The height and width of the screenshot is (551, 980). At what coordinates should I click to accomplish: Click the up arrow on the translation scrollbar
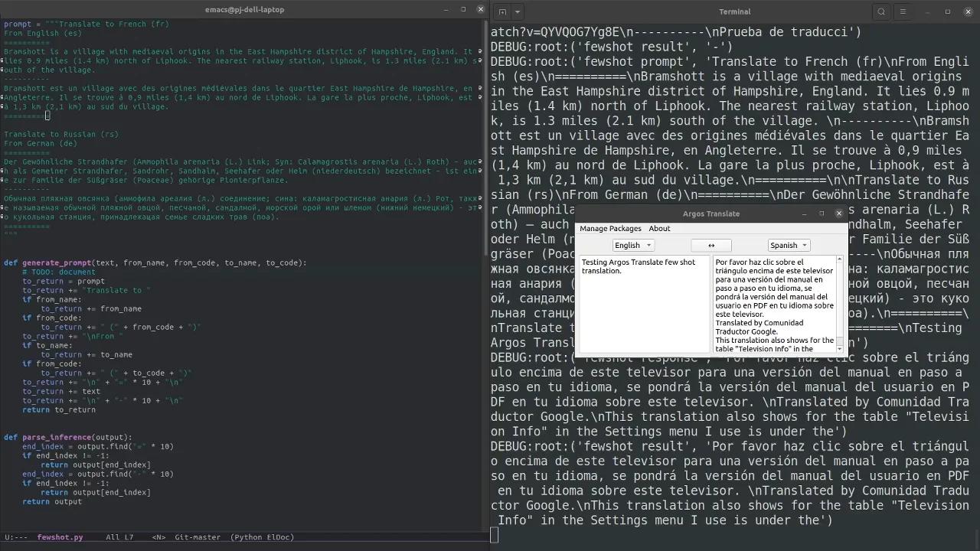click(x=838, y=259)
